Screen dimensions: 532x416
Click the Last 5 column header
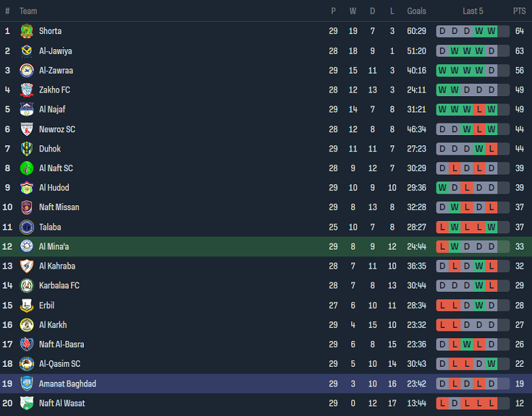click(473, 11)
